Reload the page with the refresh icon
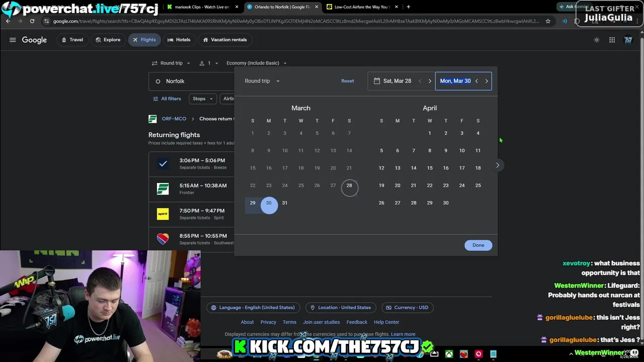The image size is (644, 362). [x=32, y=21]
